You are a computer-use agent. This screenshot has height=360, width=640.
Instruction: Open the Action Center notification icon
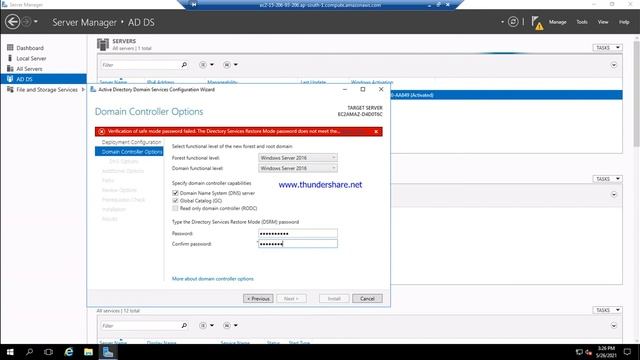click(627, 352)
